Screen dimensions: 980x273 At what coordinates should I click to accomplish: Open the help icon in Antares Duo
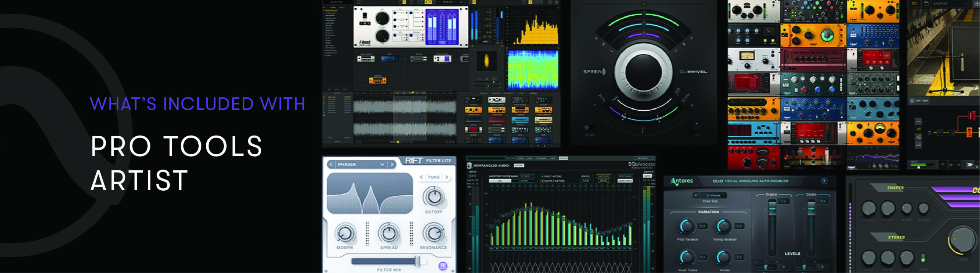[824, 181]
